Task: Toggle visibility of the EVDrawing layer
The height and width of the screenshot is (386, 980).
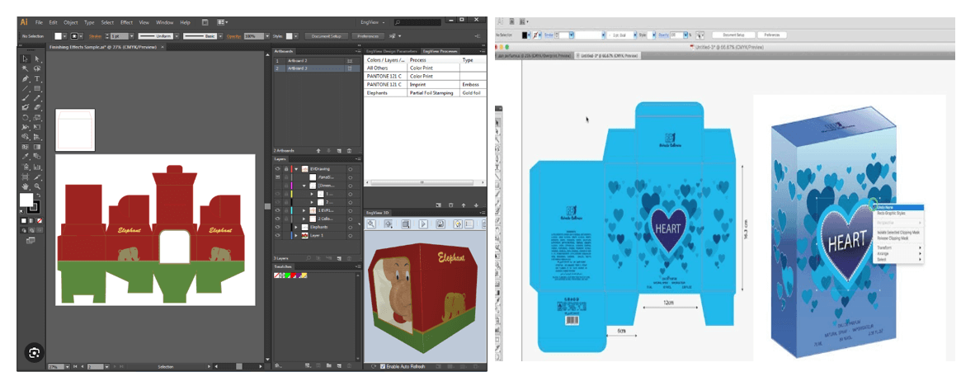Action: point(277,168)
